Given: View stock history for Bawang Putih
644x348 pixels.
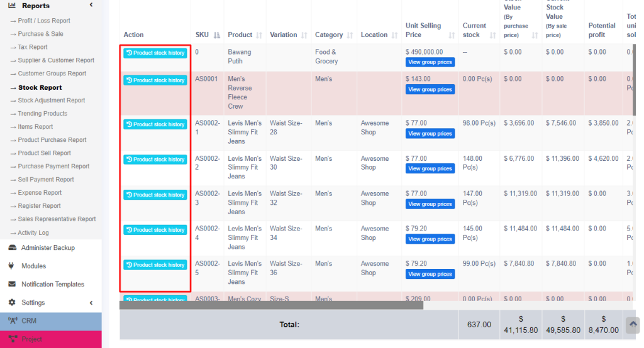Looking at the screenshot, I should coord(155,53).
